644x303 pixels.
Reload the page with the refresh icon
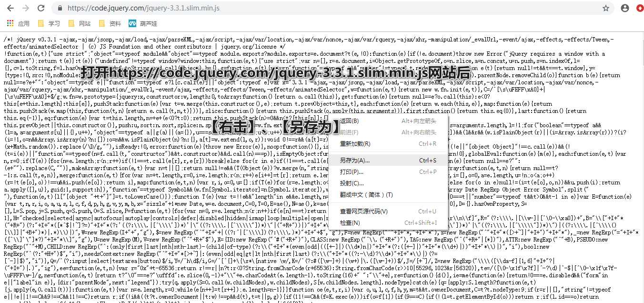pos(41,8)
